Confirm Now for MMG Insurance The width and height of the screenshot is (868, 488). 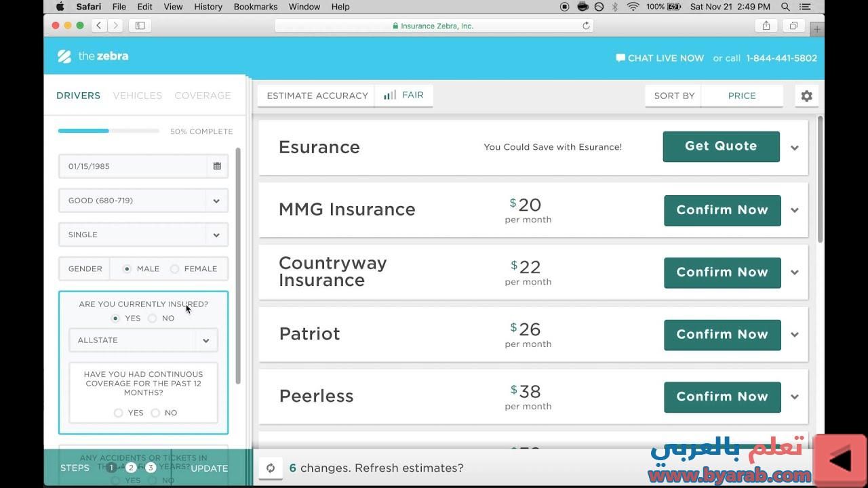click(x=722, y=210)
